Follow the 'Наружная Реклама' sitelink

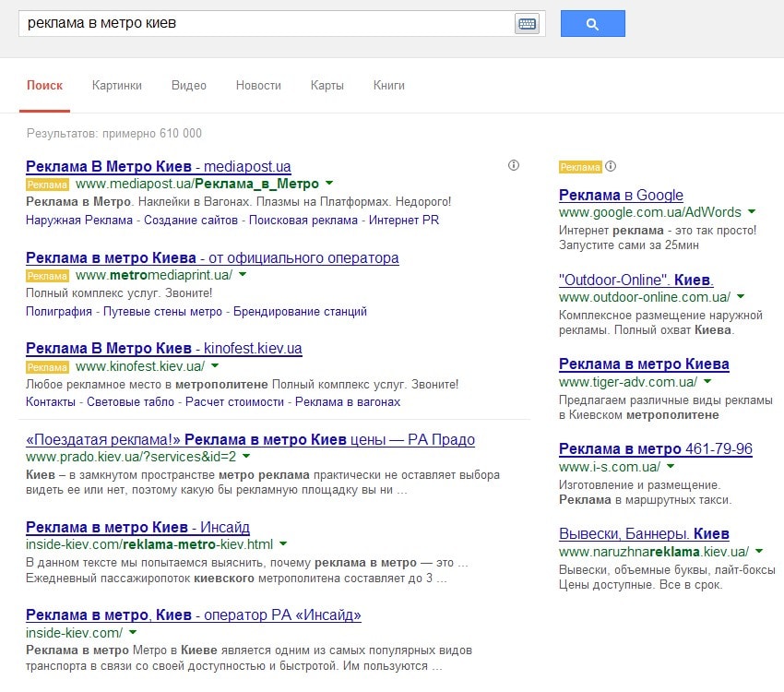click(x=79, y=220)
